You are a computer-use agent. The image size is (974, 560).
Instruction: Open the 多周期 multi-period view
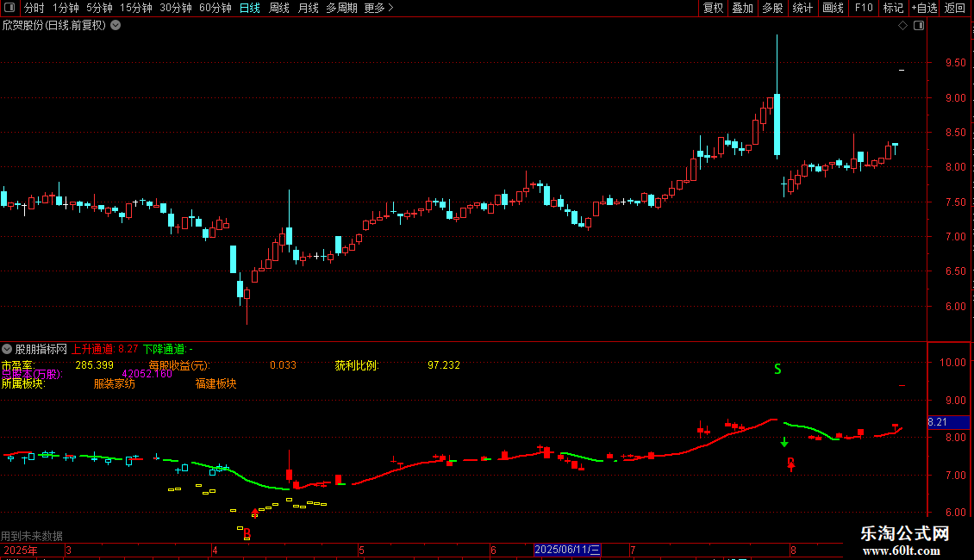pyautogui.click(x=341, y=8)
